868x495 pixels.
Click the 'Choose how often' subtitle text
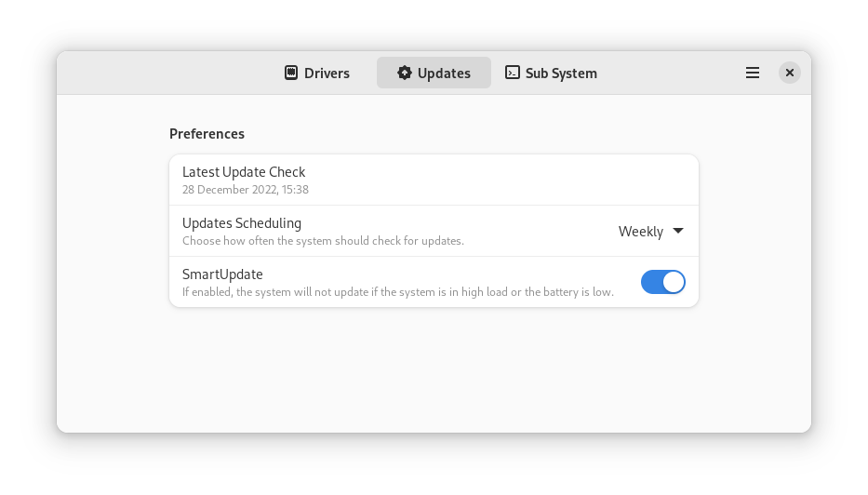click(323, 241)
